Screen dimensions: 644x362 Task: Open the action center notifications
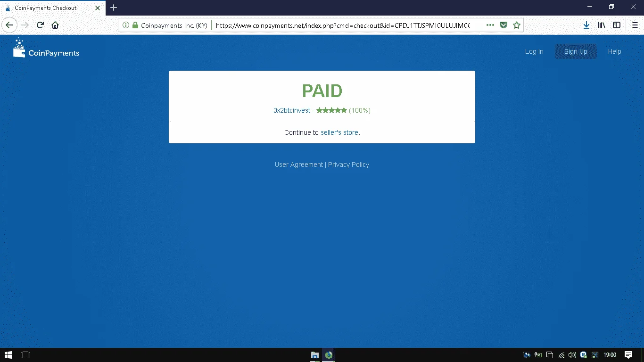tap(628, 355)
